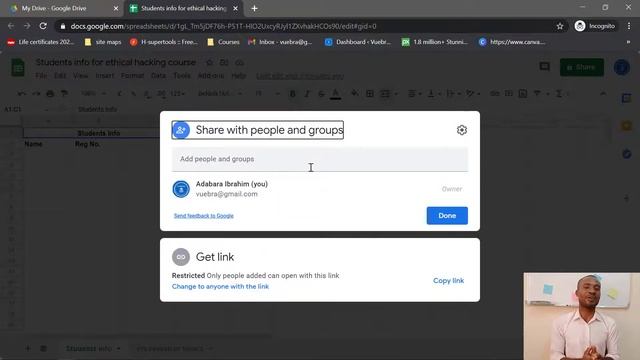This screenshot has height=360, width=640.
Task: Click the address bar URL
Action: coord(223,26)
